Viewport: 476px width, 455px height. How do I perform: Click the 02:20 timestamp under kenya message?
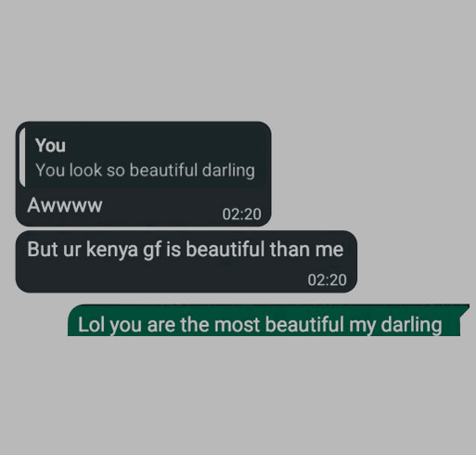pyautogui.click(x=327, y=280)
